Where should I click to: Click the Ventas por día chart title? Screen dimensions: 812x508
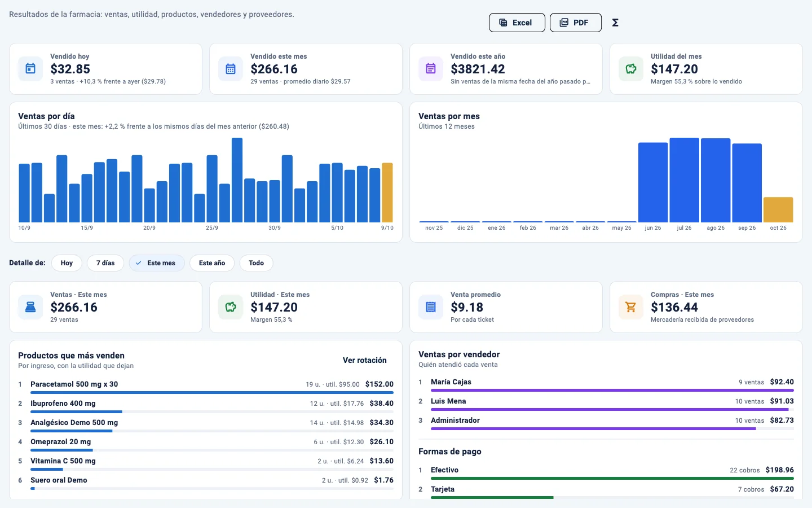click(46, 116)
